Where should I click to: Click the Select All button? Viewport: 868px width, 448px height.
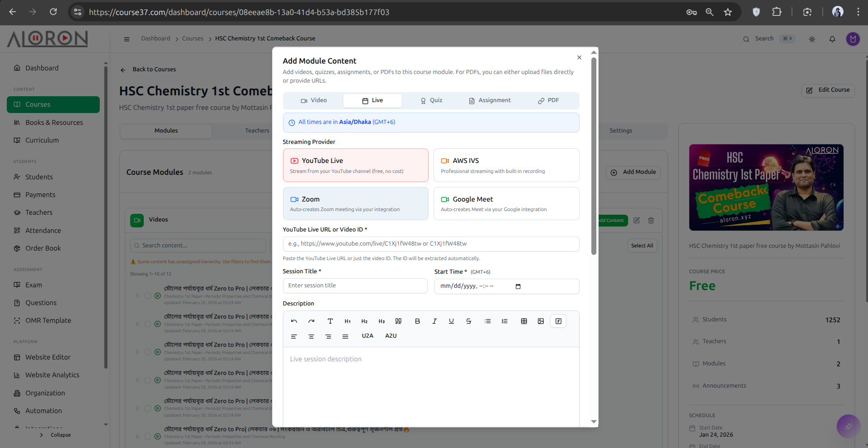tap(642, 246)
